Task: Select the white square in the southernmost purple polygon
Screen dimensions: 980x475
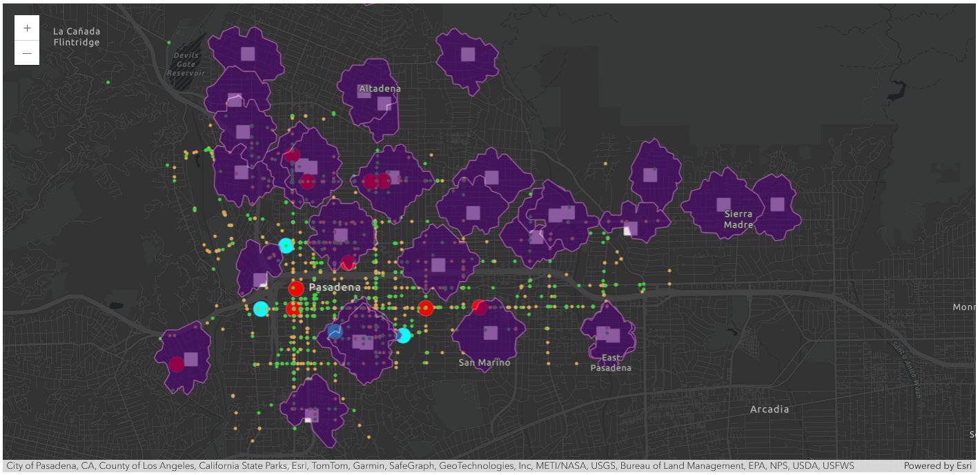Action: pyautogui.click(x=308, y=418)
